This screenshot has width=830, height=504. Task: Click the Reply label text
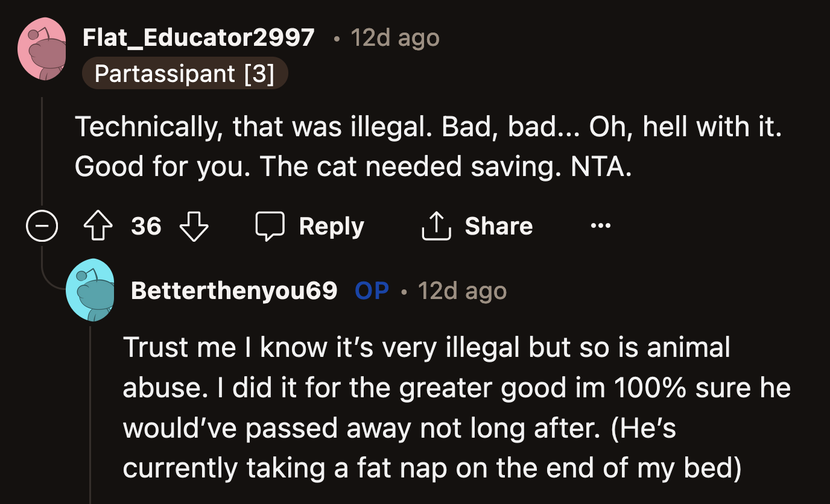click(x=331, y=226)
